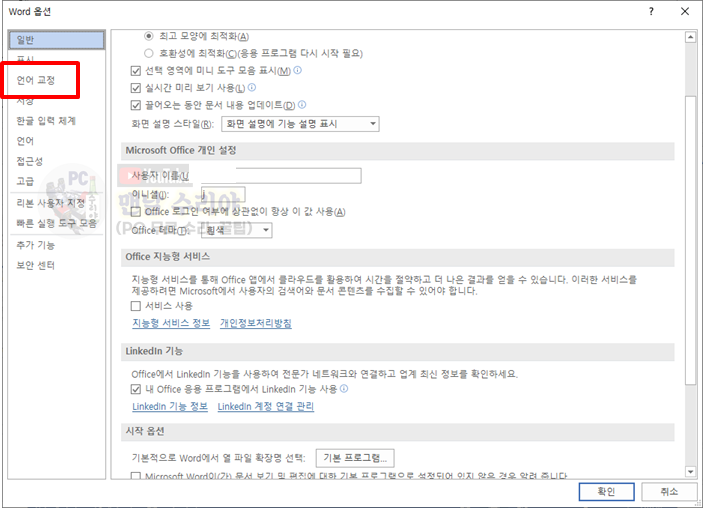
Task: Uncheck 선택 영역에 미니 도구 모음 표시
Action: pyautogui.click(x=135, y=71)
